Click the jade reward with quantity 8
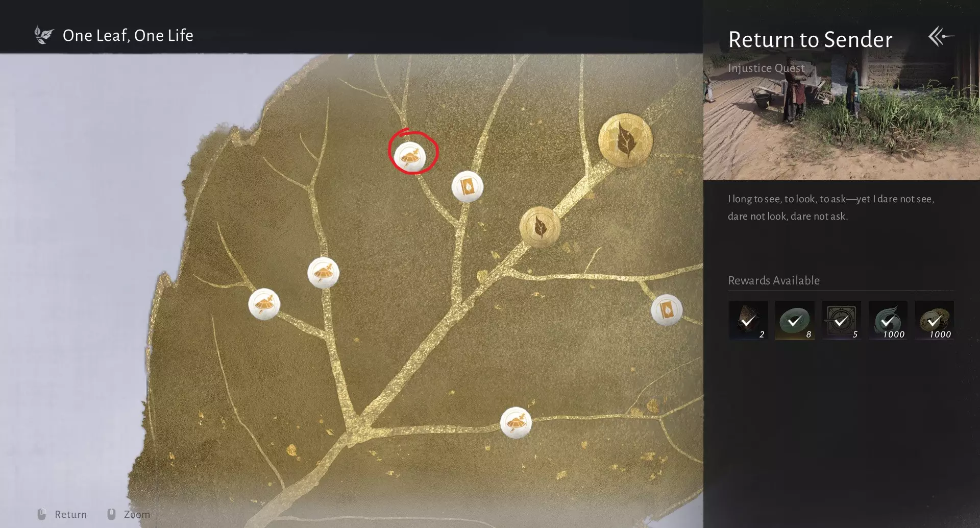 [x=794, y=321]
